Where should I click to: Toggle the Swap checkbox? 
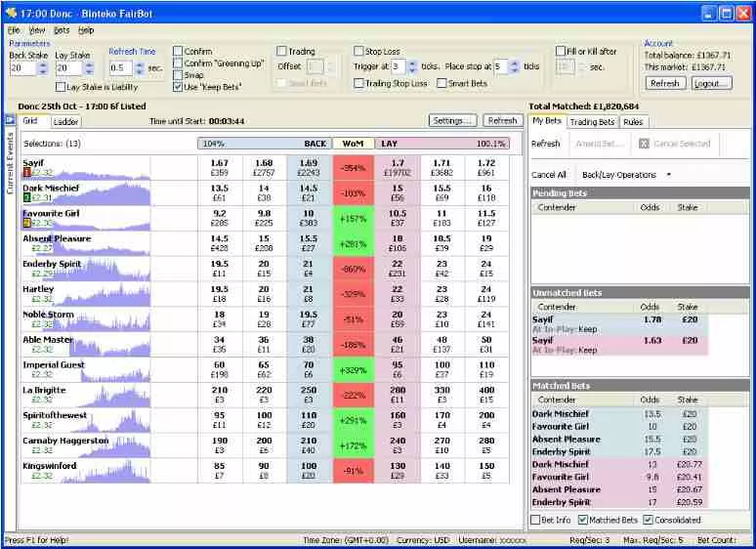(x=178, y=75)
